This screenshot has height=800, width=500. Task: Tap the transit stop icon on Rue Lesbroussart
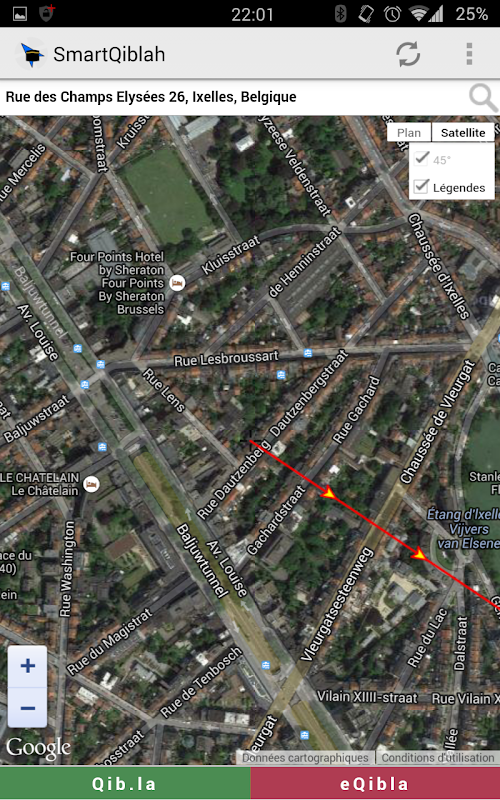click(x=308, y=353)
